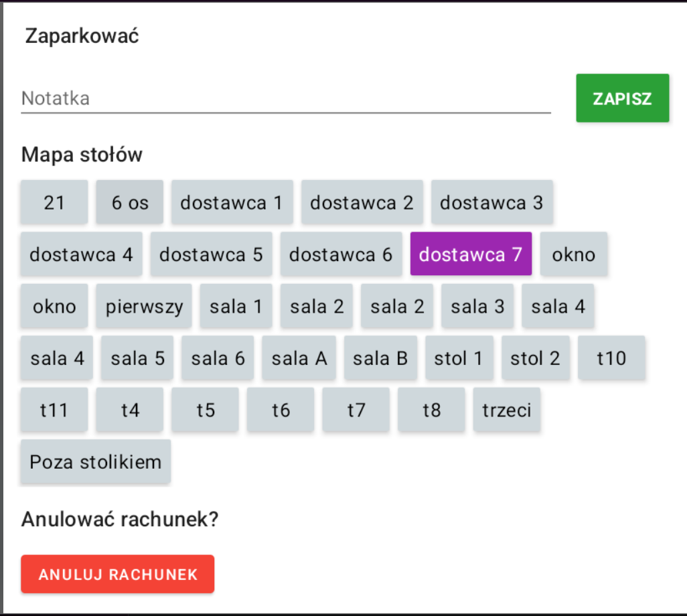Click table t7 in map
Image resolution: width=687 pixels, height=616 pixels.
356,410
